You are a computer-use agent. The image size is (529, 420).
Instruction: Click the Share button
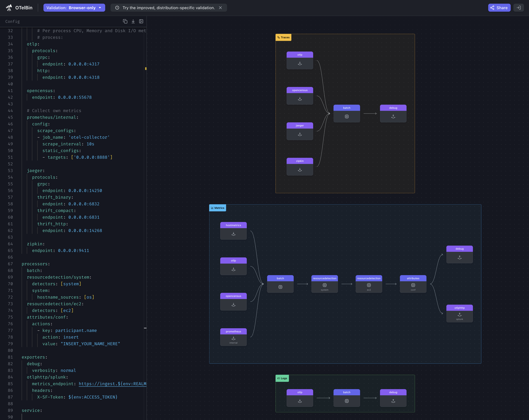pyautogui.click(x=499, y=8)
